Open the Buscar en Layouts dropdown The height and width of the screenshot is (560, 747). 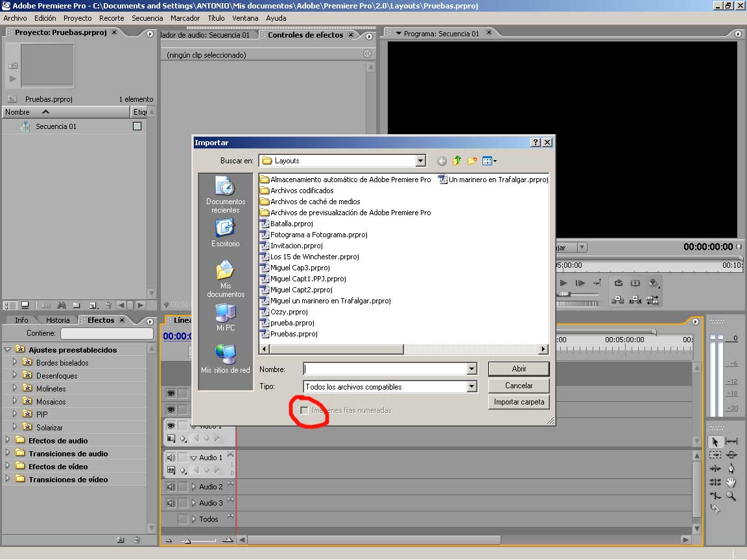pyautogui.click(x=420, y=161)
